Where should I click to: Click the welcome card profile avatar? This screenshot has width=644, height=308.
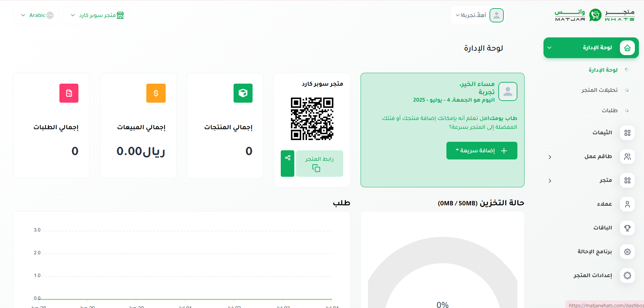pos(508,91)
